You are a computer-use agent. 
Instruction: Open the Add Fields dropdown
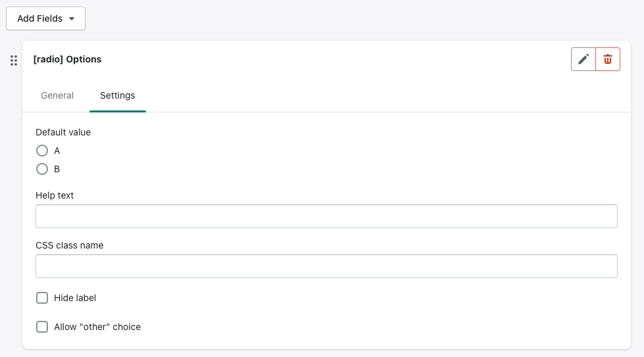[x=45, y=18]
